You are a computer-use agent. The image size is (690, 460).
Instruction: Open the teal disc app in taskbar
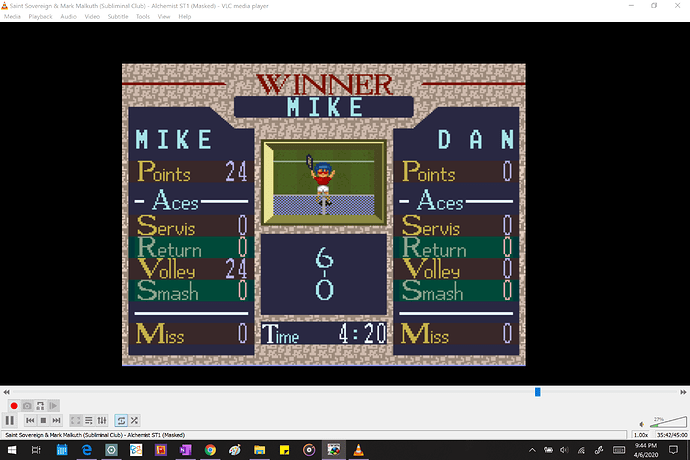[x=111, y=450]
